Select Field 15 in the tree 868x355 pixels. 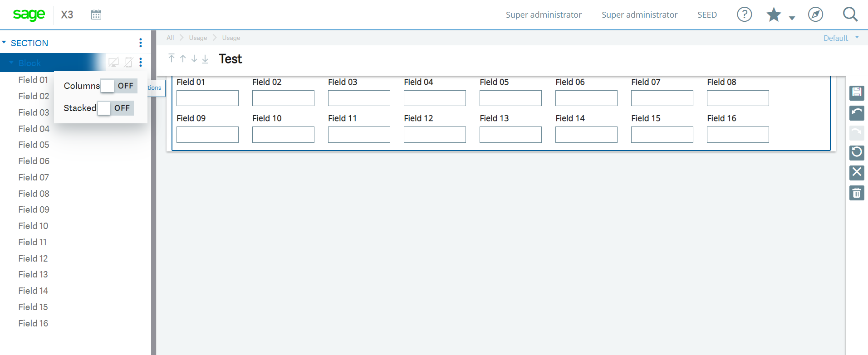coord(33,307)
